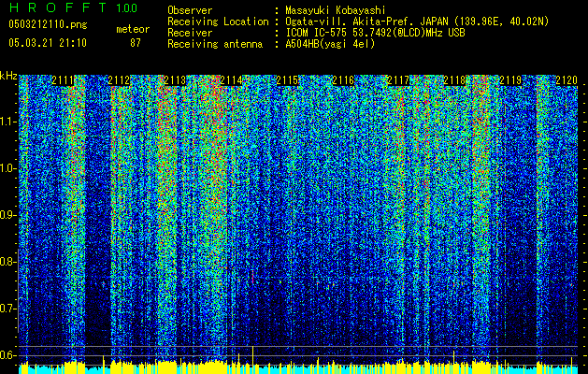The image size is (588, 374).
Task: Click the 2117 time marker
Action: (398, 80)
